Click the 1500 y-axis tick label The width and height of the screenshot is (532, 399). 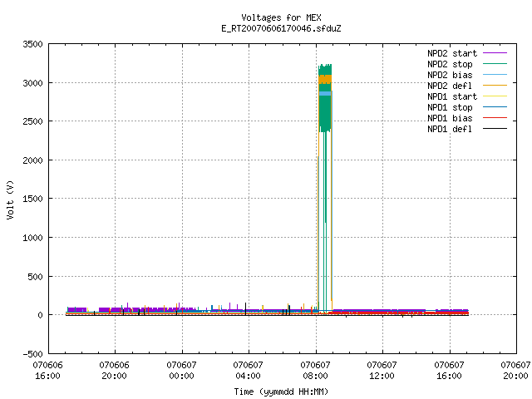click(x=32, y=199)
